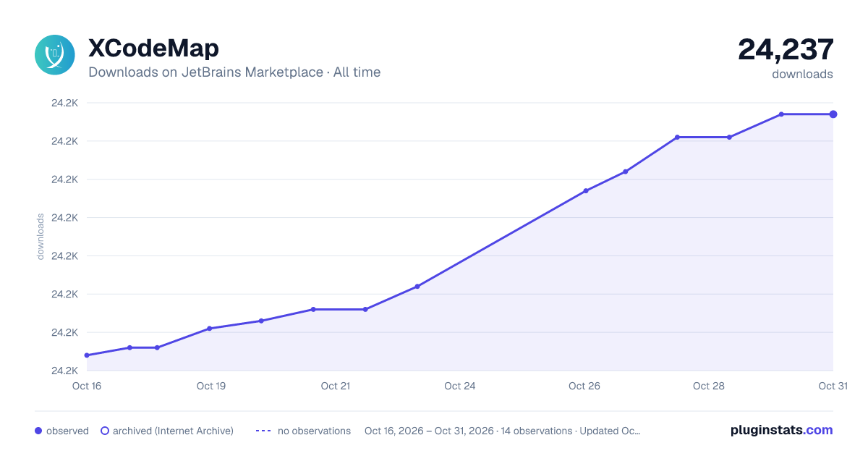Click the filled 'observed' legend marker
Viewport: 868px width, 456px height.
point(38,431)
